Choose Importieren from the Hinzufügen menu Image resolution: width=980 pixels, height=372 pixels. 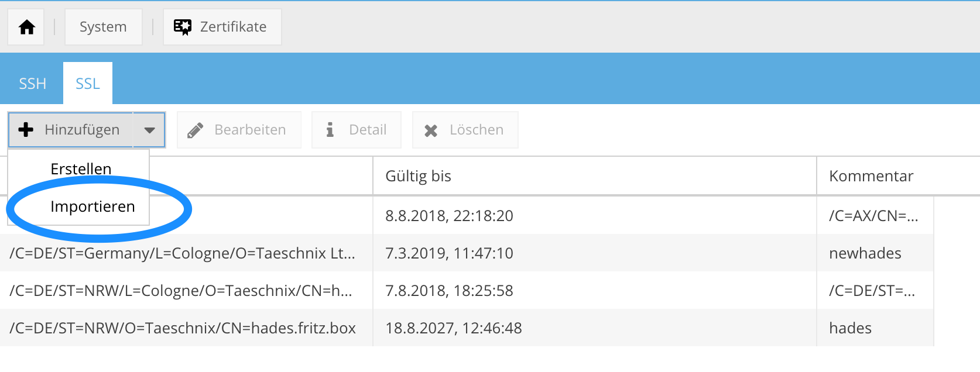92,206
